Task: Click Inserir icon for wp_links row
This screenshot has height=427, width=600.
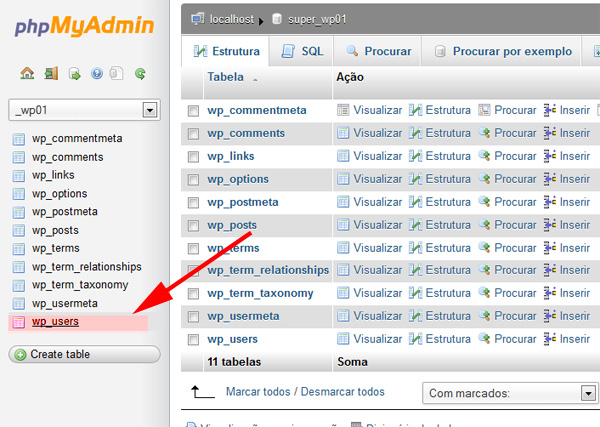Action: click(x=550, y=156)
